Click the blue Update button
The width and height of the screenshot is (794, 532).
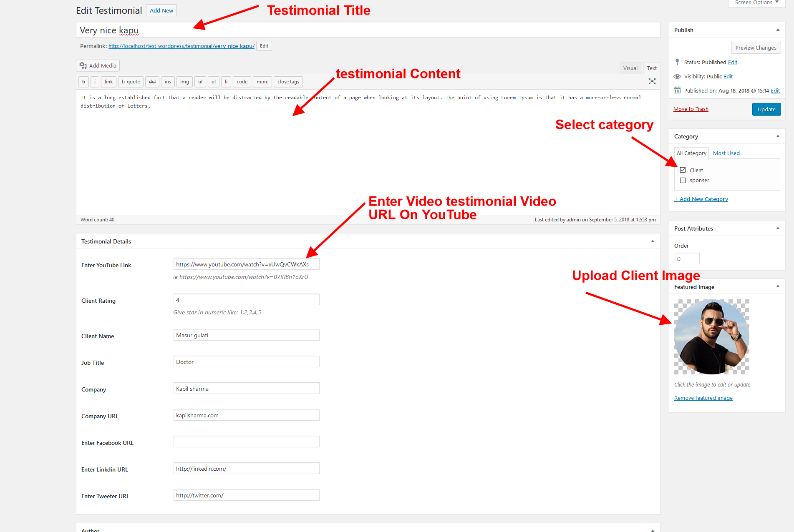[766, 109]
